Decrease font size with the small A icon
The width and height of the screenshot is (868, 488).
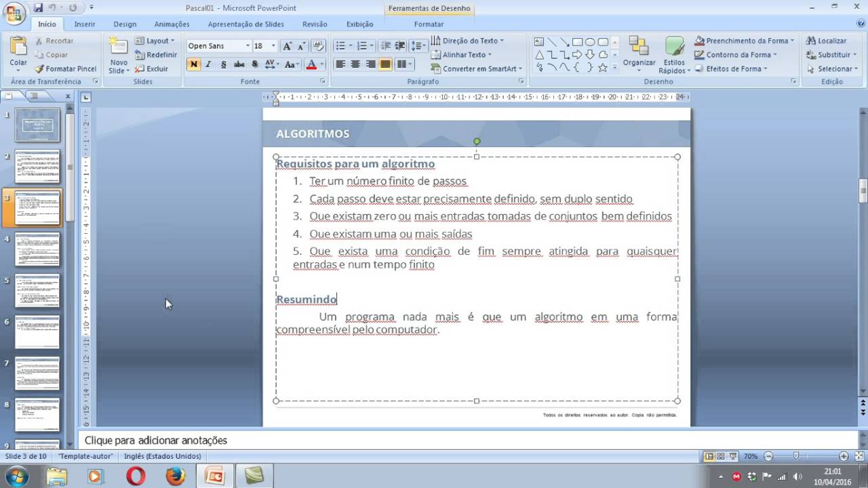[300, 46]
